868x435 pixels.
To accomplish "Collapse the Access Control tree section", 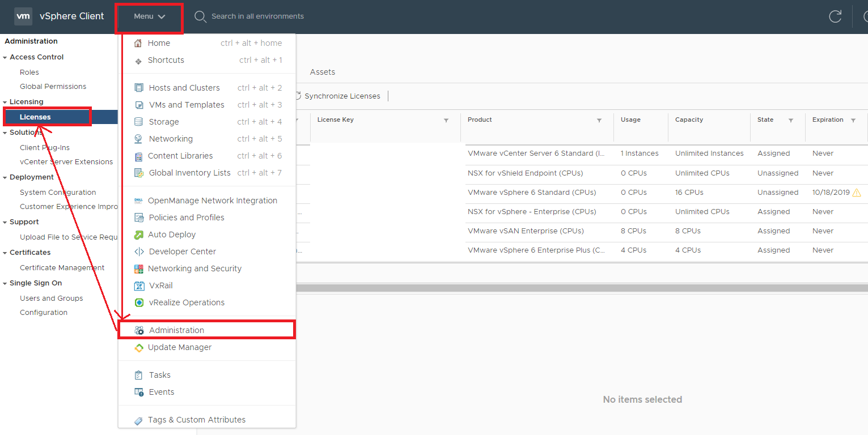I will click(5, 57).
